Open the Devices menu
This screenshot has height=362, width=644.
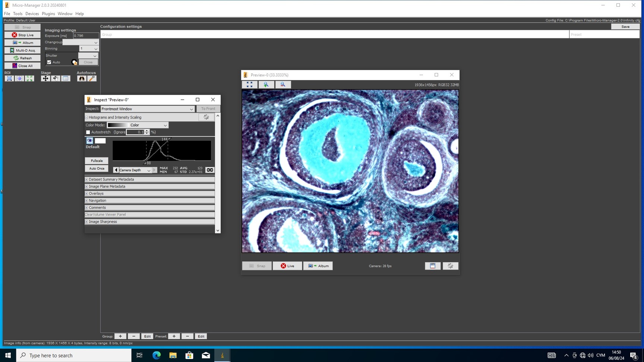point(32,14)
